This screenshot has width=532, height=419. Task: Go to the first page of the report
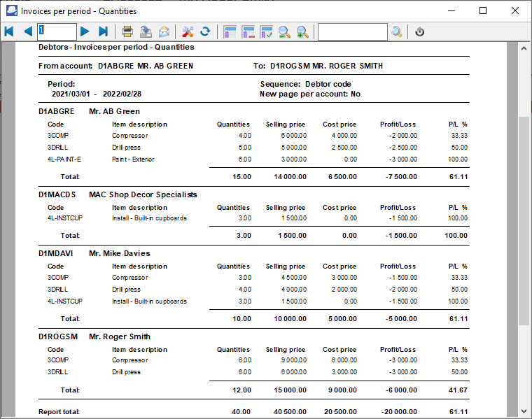click(9, 31)
